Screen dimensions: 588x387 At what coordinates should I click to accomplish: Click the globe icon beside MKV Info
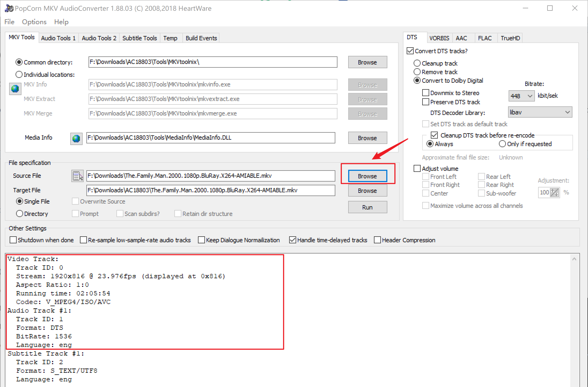[15, 89]
